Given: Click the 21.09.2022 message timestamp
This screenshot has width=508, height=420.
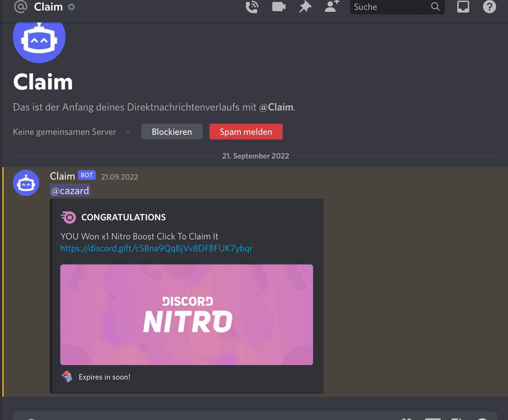Looking at the screenshot, I should (120, 177).
